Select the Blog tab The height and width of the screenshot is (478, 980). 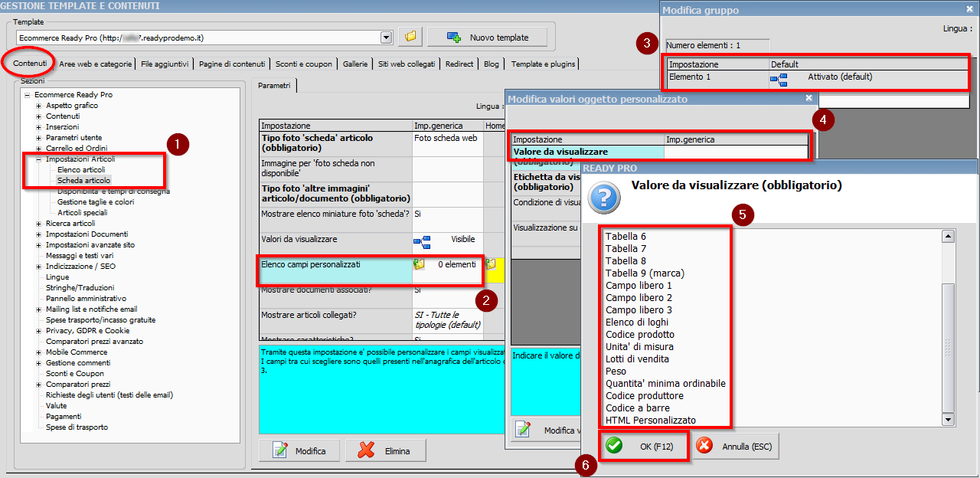point(492,64)
